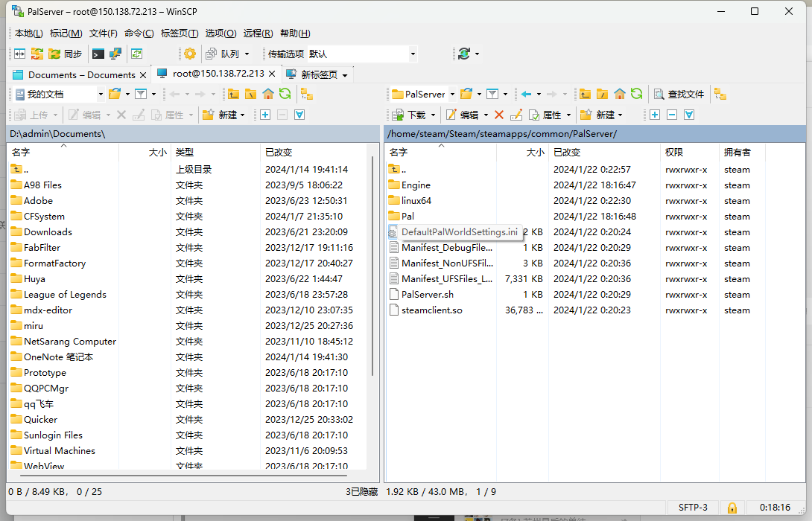Select DefaultPalWorldSettings.ini file
Screen dimensions: 812x521
[x=460, y=231]
